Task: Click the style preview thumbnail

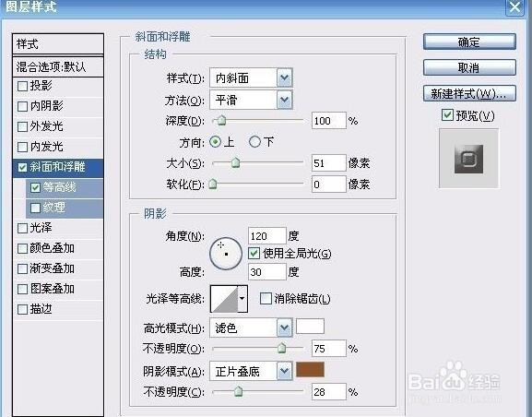Action: (469, 159)
